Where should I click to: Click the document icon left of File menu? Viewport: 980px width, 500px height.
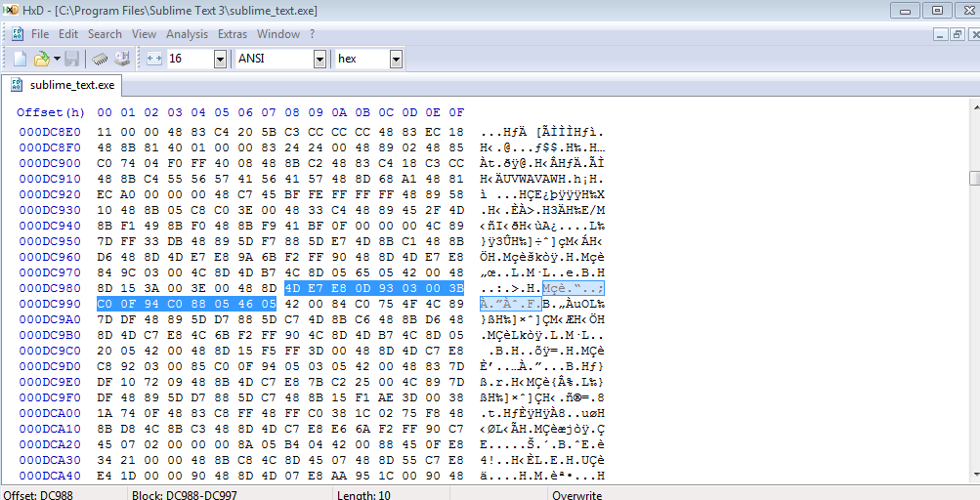(x=18, y=34)
